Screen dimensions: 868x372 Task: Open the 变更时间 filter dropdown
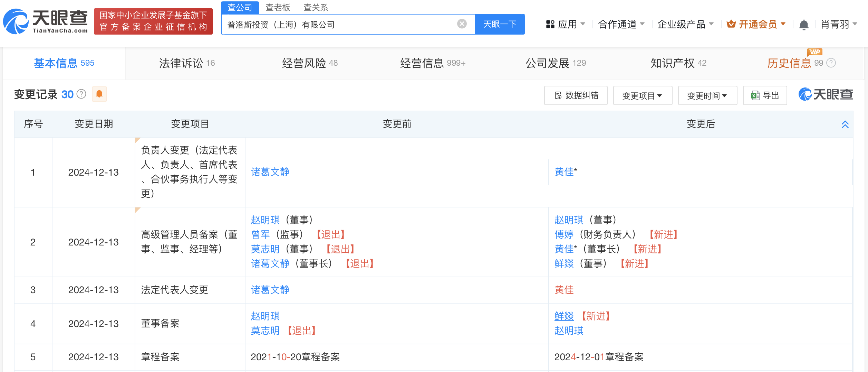(x=707, y=95)
